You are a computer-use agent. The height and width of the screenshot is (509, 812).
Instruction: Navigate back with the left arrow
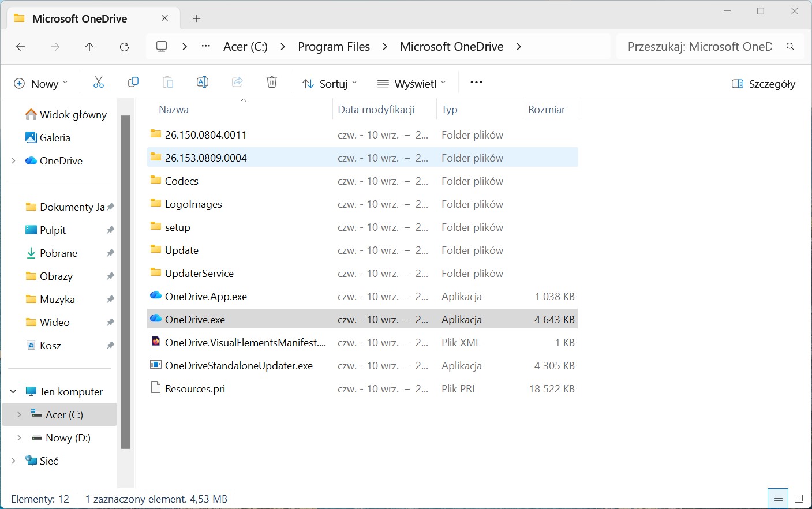pyautogui.click(x=21, y=47)
